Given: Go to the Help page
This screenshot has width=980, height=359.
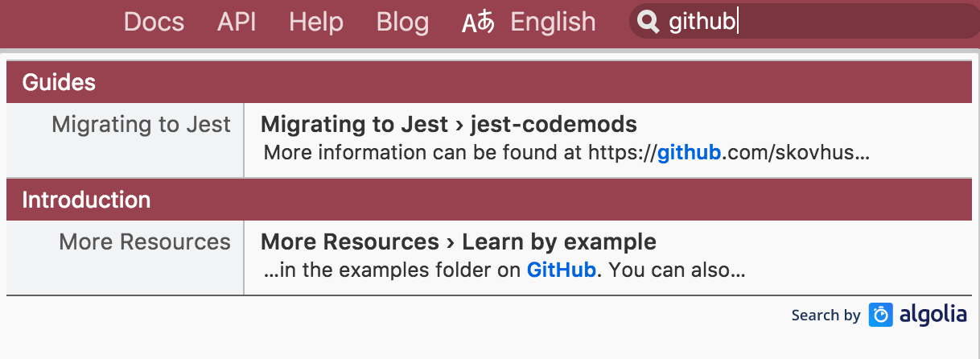Looking at the screenshot, I should click(316, 22).
